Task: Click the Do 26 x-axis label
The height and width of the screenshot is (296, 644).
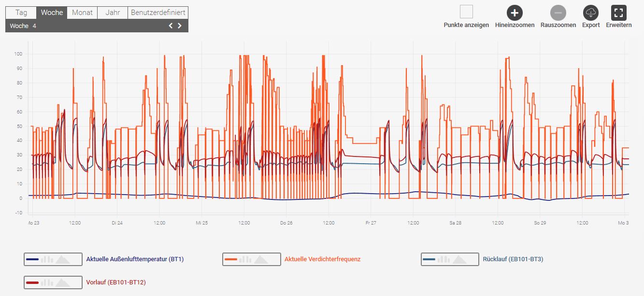Action: point(286,223)
